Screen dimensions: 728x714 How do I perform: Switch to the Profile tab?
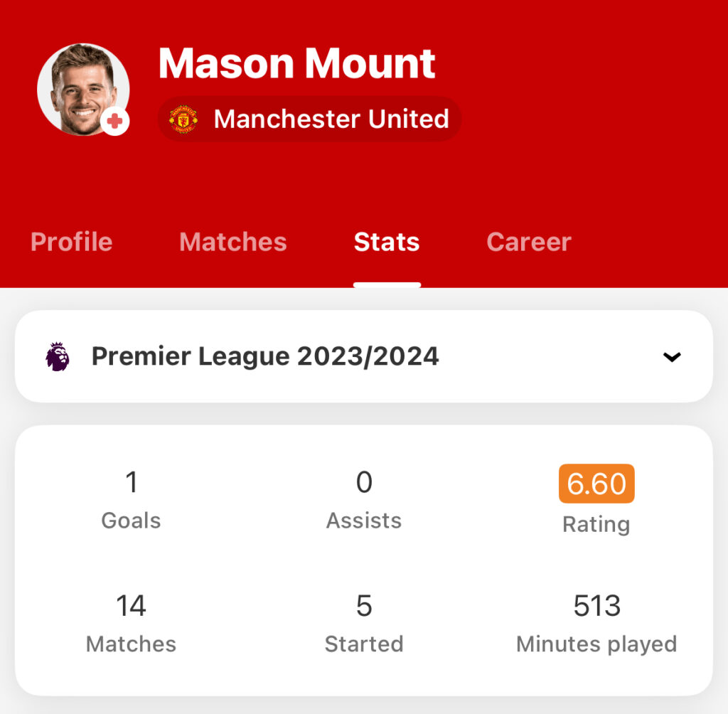point(72,242)
